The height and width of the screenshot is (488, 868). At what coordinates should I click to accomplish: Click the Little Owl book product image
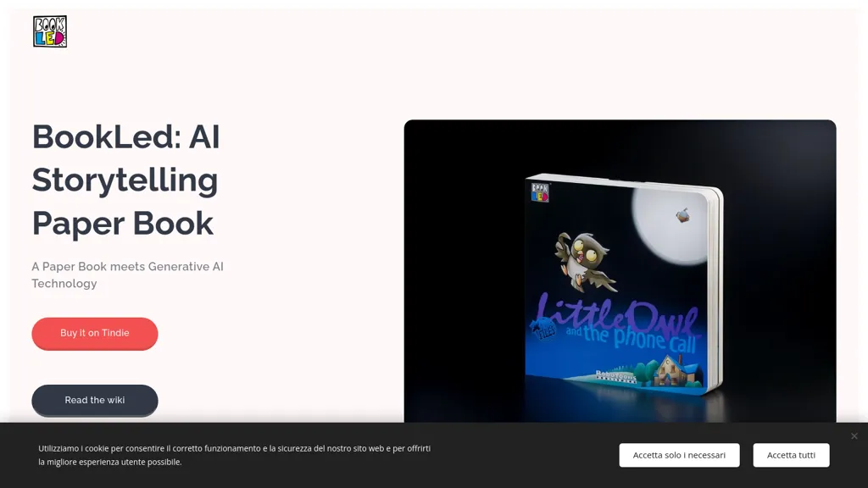coord(620,271)
